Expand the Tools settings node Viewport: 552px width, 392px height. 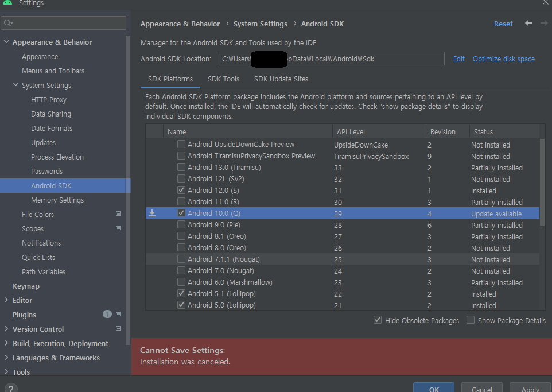point(6,371)
